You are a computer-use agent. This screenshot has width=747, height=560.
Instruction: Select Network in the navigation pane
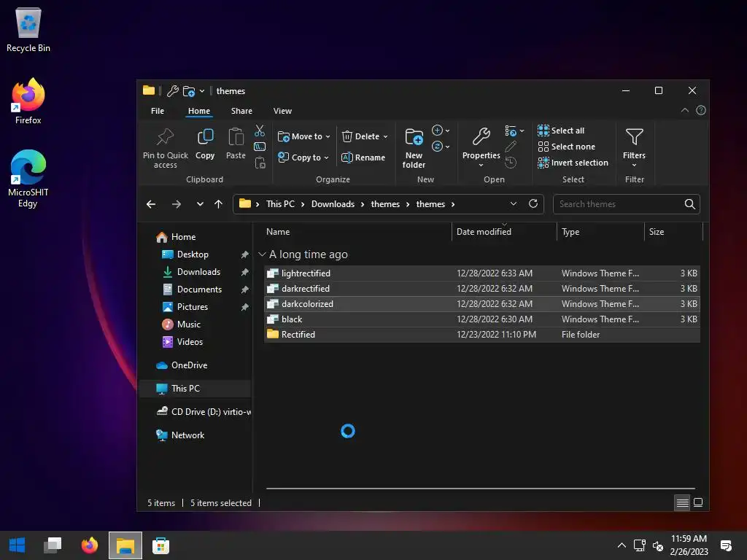[181, 435]
